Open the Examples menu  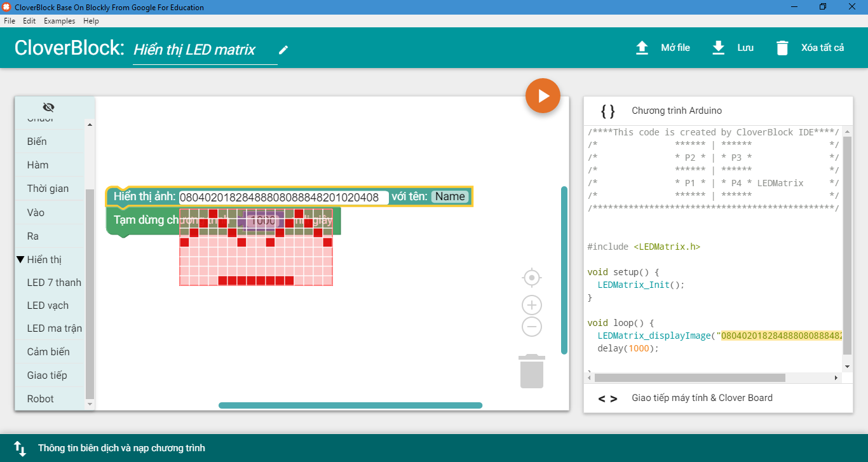point(59,21)
